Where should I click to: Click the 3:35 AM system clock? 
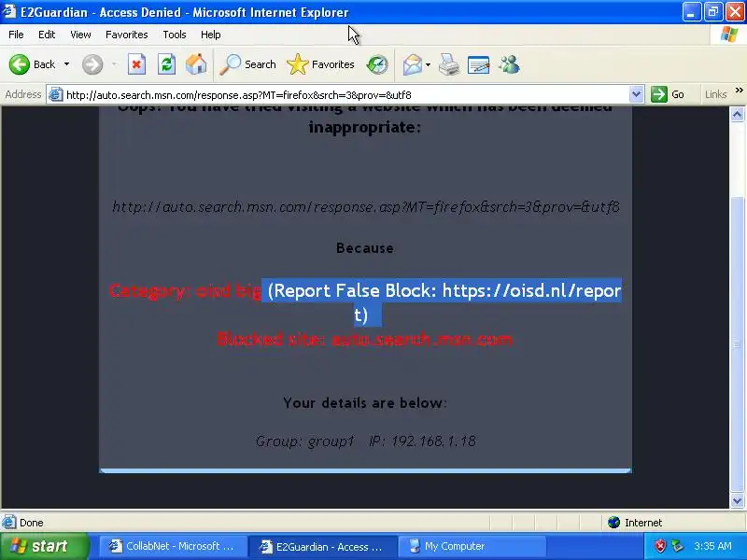(712, 546)
